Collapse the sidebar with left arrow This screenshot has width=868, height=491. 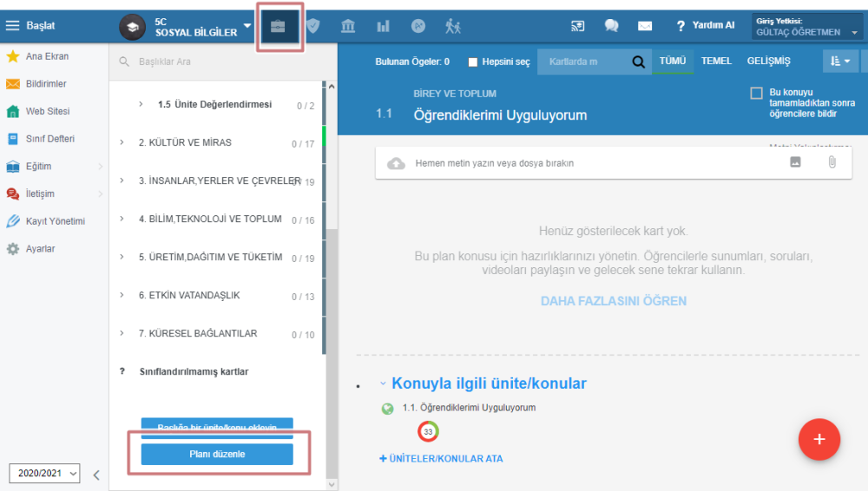coord(96,475)
